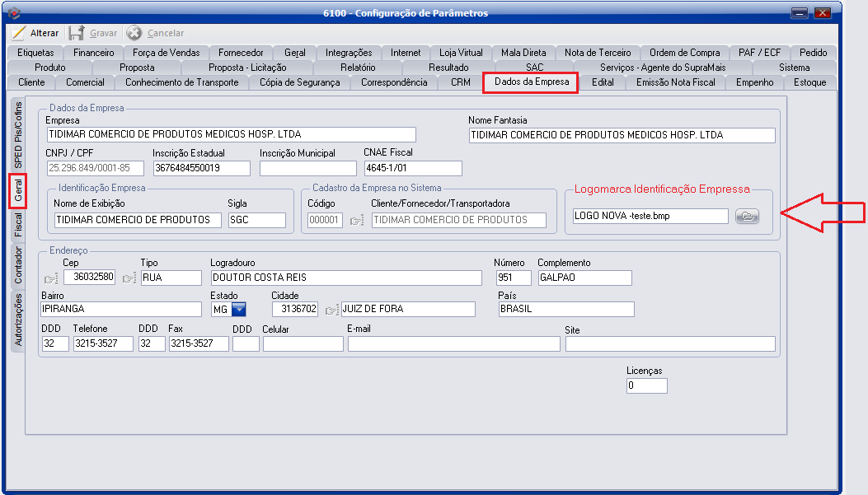Click lookup hand icon beside Cidade name

[331, 310]
